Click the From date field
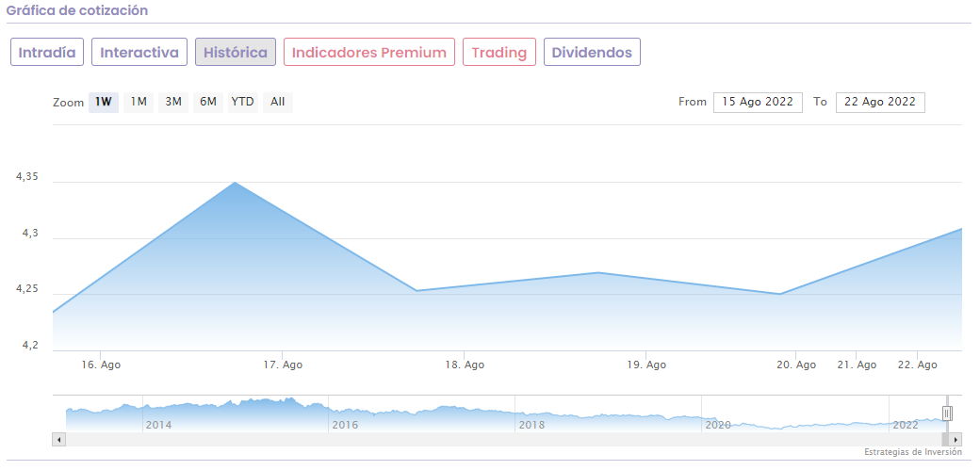Image resolution: width=980 pixels, height=470 pixels. click(x=758, y=102)
